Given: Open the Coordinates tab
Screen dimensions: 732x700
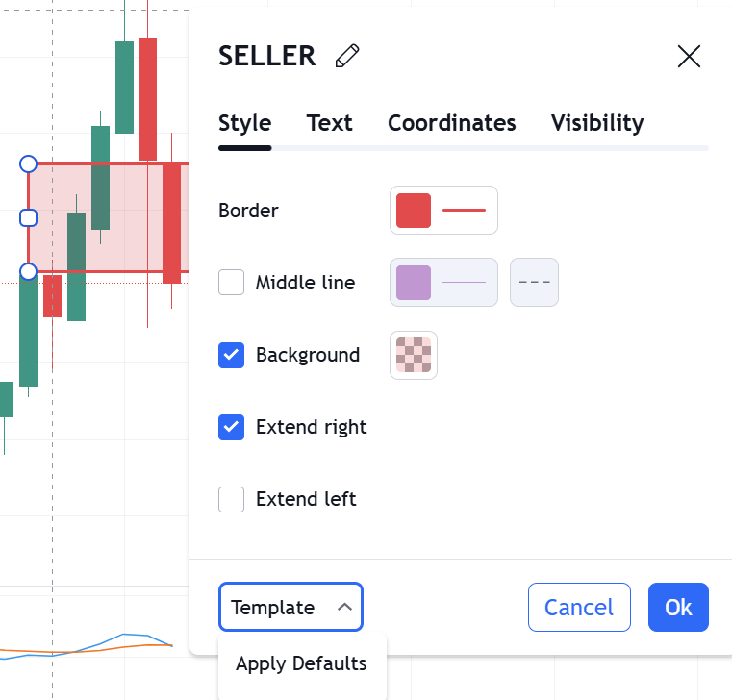Looking at the screenshot, I should [x=451, y=123].
